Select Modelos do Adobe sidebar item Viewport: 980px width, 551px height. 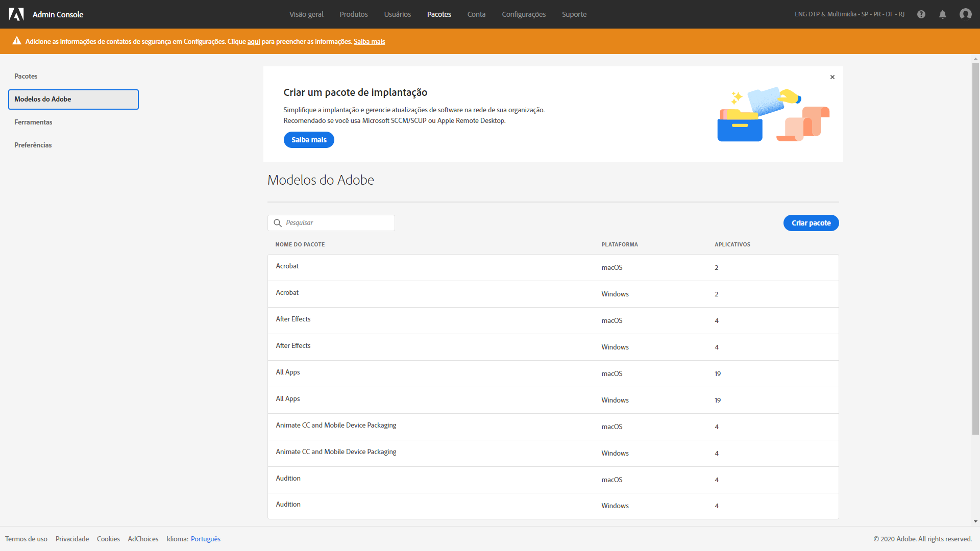click(73, 99)
